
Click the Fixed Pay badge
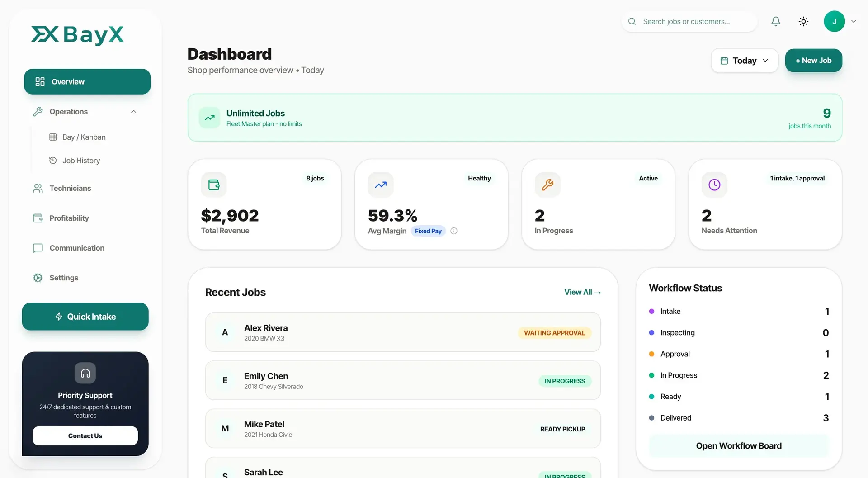(428, 231)
